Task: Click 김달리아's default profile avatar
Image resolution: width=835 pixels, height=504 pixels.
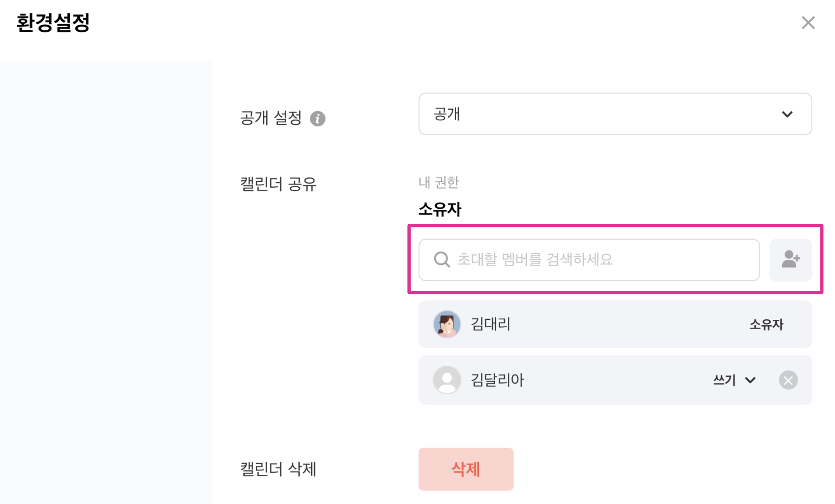Action: [x=447, y=380]
